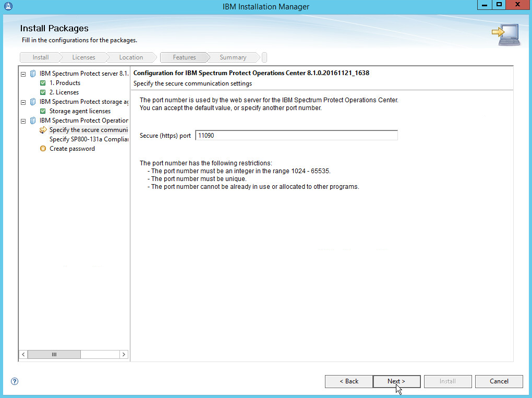The width and height of the screenshot is (532, 398).
Task: Click the Secure (https) port field
Action: click(296, 135)
